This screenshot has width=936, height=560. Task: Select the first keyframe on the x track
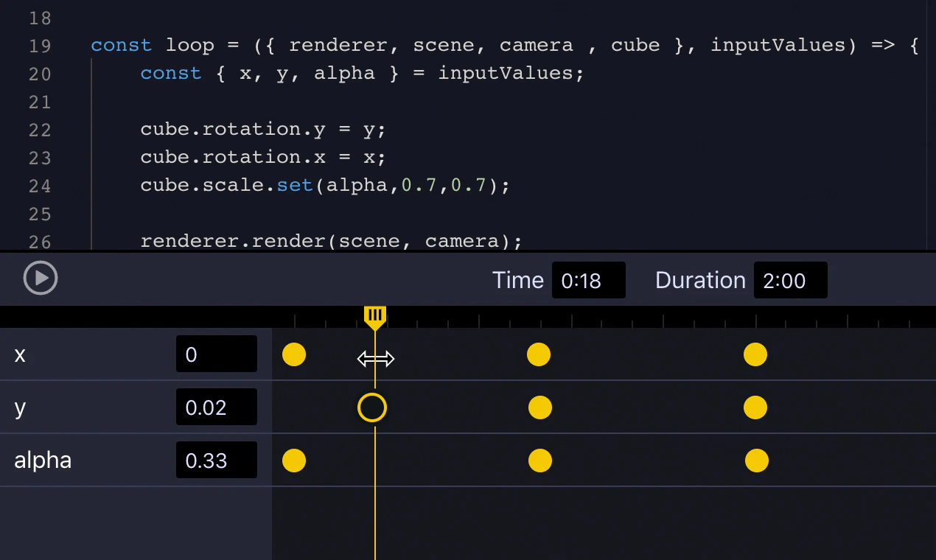(x=294, y=354)
